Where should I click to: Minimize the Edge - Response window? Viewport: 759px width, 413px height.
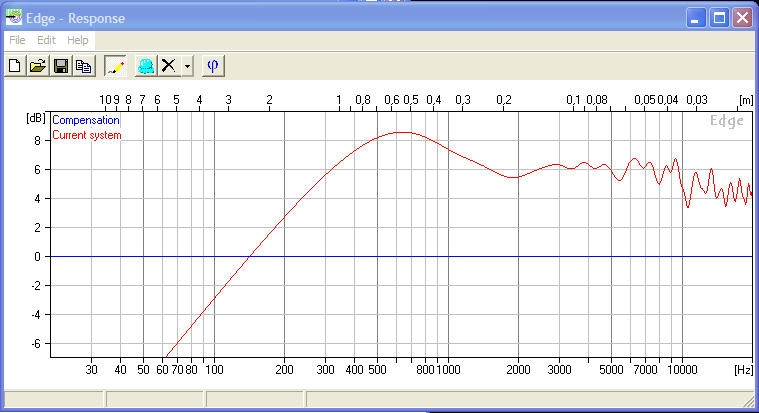[x=696, y=17]
